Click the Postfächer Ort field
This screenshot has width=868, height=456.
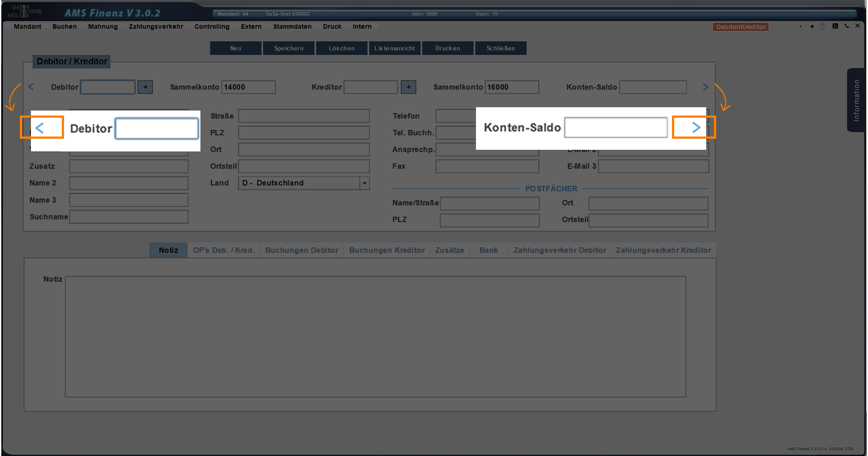[648, 203]
